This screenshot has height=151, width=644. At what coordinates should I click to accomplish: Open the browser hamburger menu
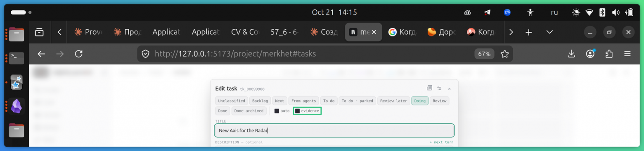coord(627,54)
